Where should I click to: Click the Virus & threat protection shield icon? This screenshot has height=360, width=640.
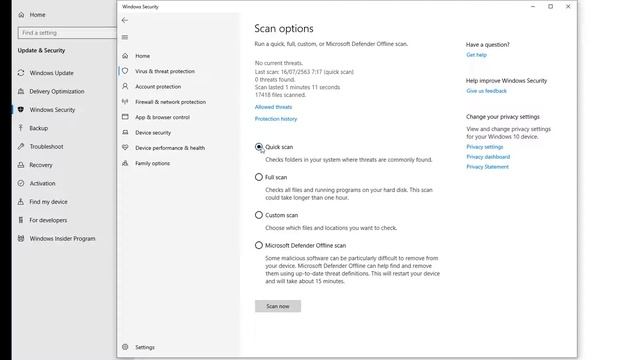[125, 71]
